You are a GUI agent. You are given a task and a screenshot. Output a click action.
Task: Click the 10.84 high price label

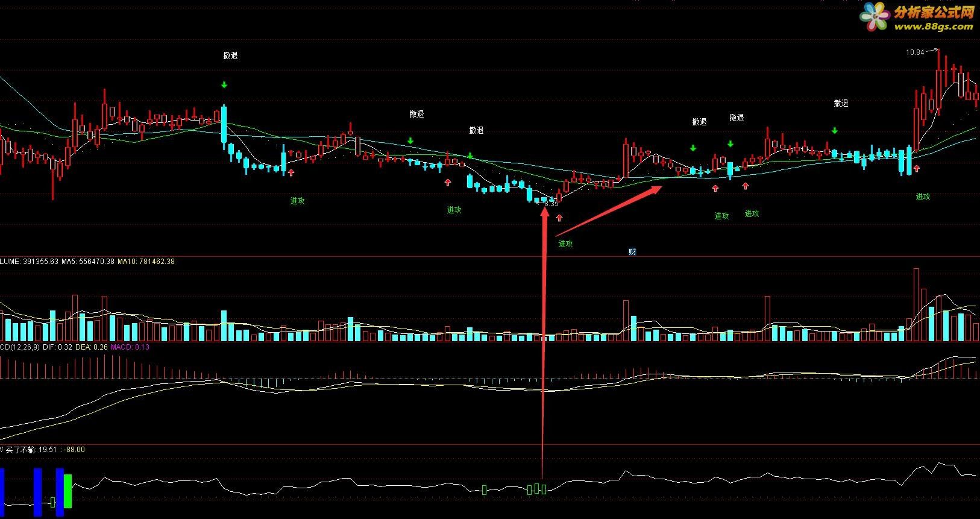tap(914, 52)
